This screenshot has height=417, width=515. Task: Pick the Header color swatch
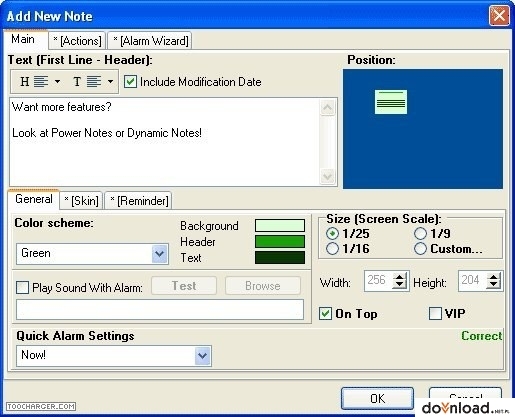point(280,241)
